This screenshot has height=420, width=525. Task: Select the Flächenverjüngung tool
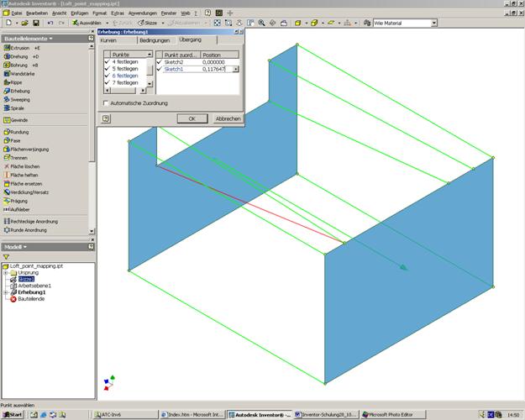[x=26, y=150]
